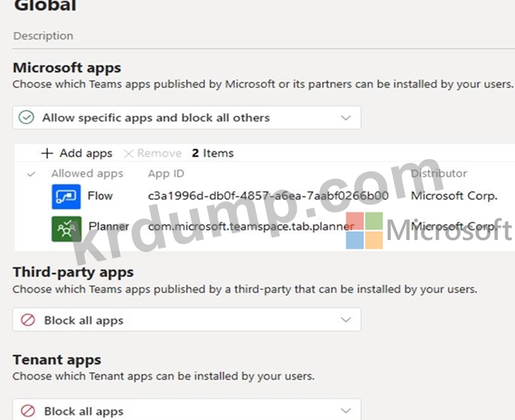This screenshot has width=515, height=420.
Task: Click the App ID column header
Action: click(166, 174)
